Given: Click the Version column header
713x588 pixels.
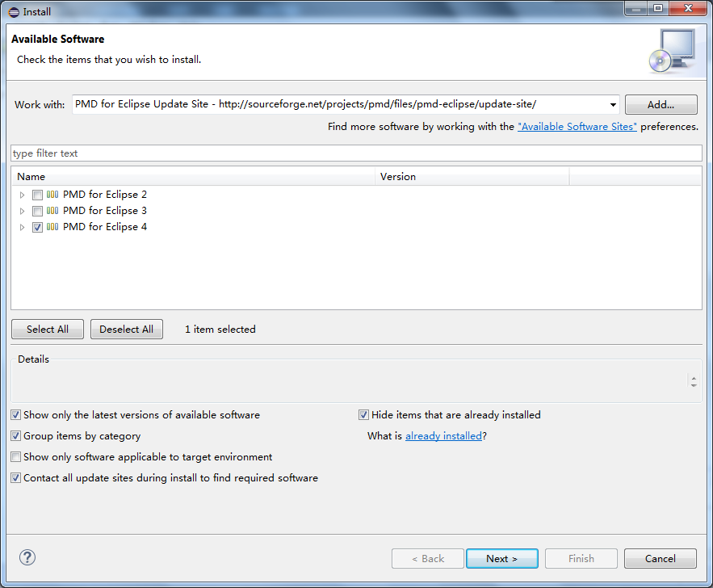Looking at the screenshot, I should (472, 176).
